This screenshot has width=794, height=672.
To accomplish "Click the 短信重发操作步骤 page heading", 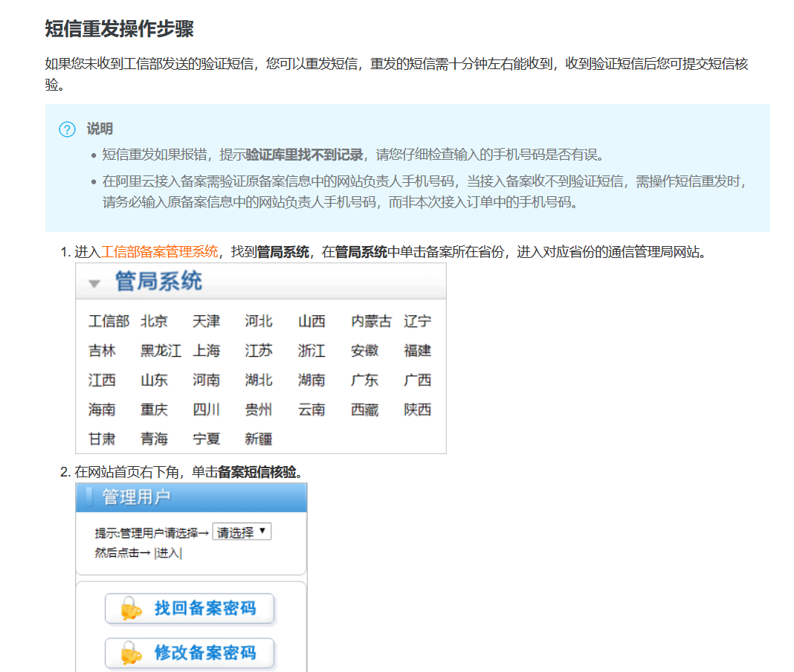I will click(119, 29).
